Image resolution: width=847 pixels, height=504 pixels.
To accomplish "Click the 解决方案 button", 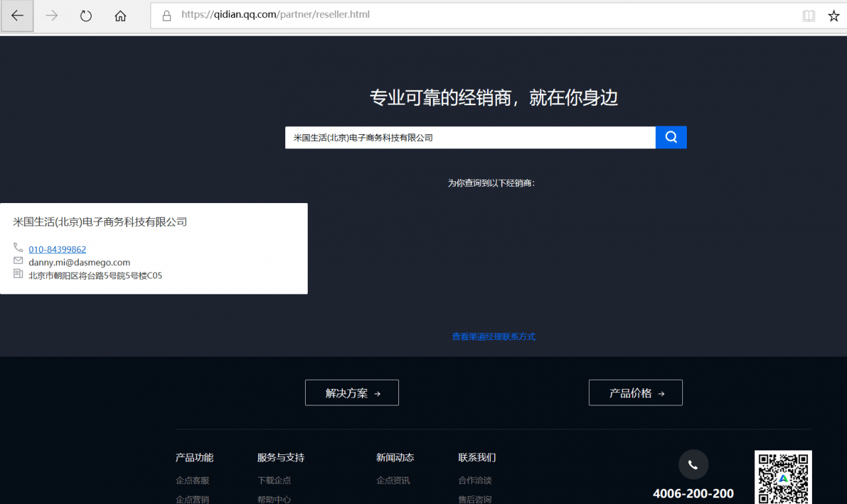I will pos(351,392).
